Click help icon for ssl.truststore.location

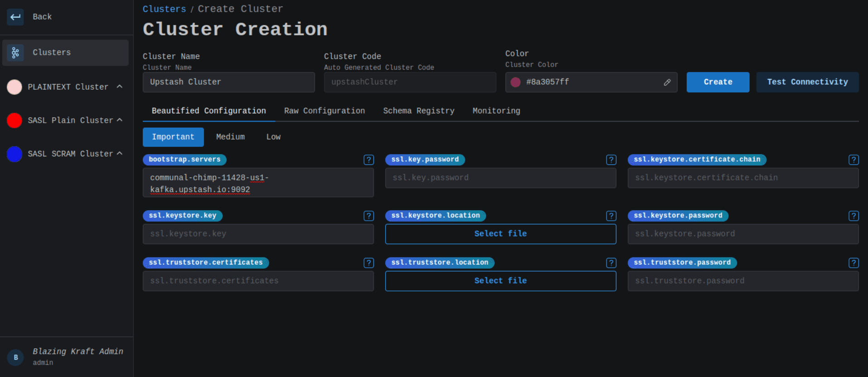(611, 263)
